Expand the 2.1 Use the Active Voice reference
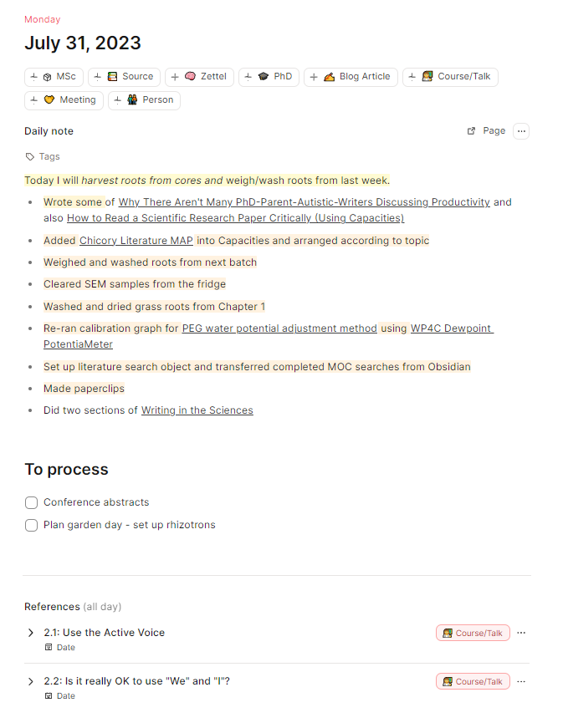The height and width of the screenshot is (728, 563). point(28,633)
